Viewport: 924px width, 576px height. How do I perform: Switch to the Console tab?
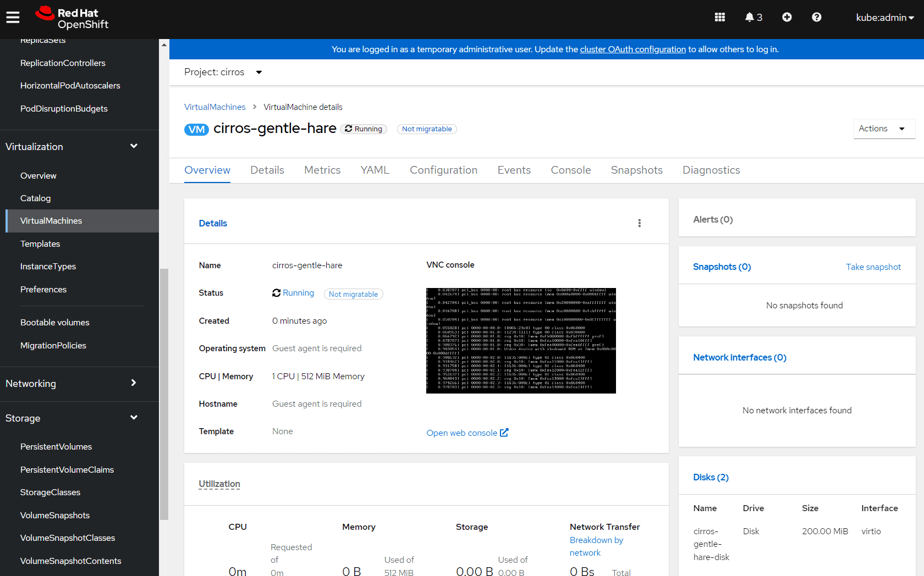pos(570,170)
